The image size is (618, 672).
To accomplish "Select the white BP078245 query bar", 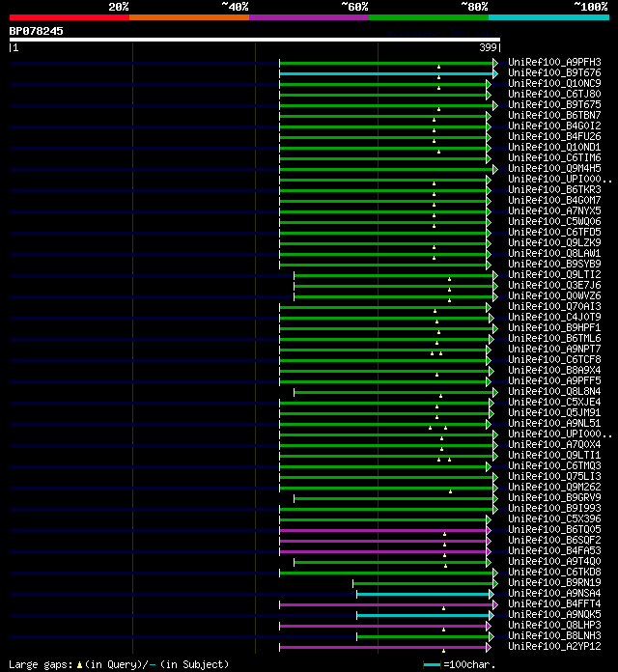I will 255,40.
